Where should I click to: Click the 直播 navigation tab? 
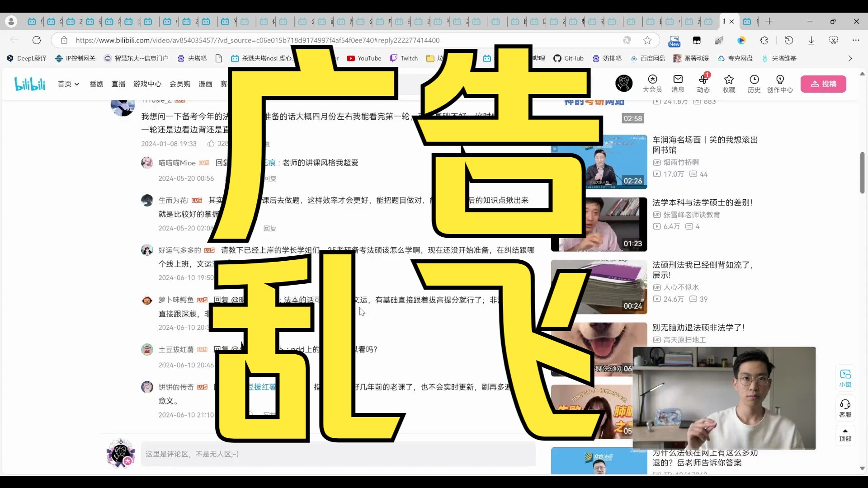[x=118, y=84]
